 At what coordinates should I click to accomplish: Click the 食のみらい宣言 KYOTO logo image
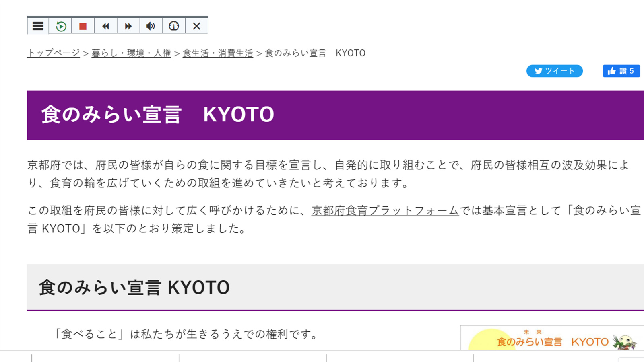pyautogui.click(x=552, y=338)
